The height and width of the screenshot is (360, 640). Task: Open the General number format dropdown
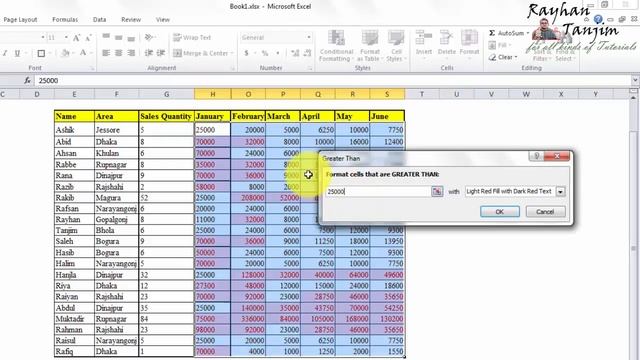click(309, 38)
